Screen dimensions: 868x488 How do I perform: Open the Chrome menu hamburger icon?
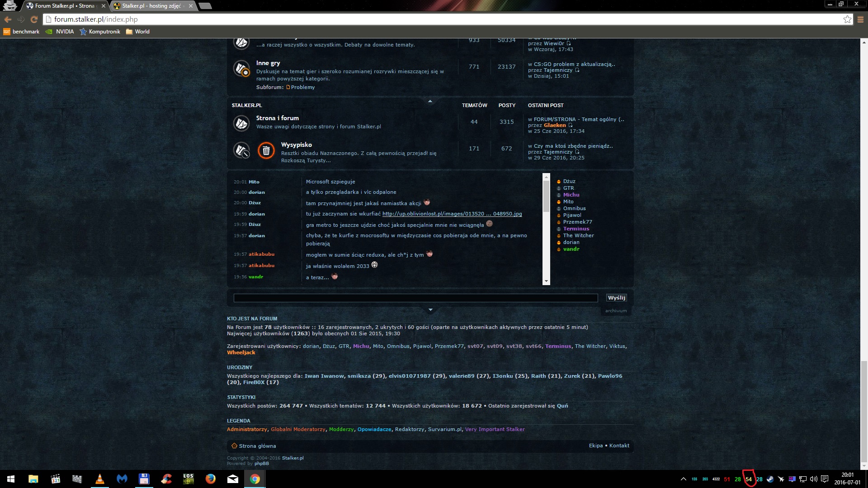(x=860, y=19)
